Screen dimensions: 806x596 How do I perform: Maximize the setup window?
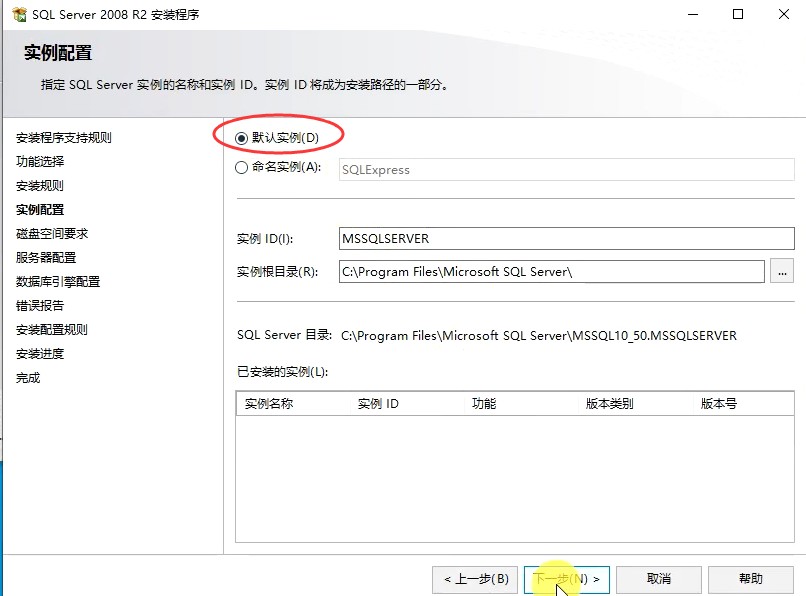point(738,14)
